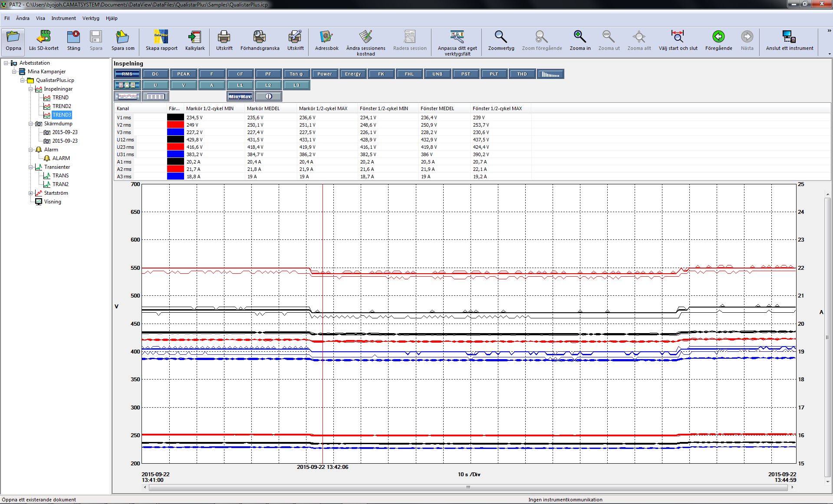Click the Kalkylark spreadsheet icon
Viewport: 833px width, 504px height.
(195, 37)
